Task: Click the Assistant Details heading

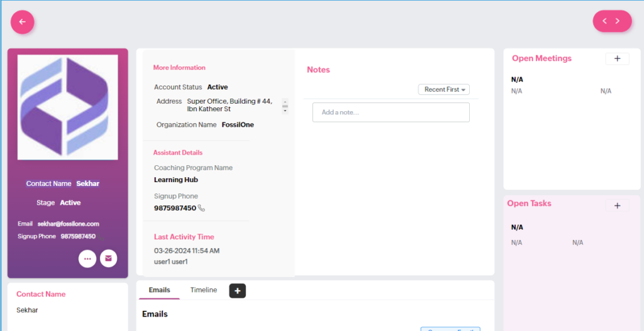Action: coord(178,153)
